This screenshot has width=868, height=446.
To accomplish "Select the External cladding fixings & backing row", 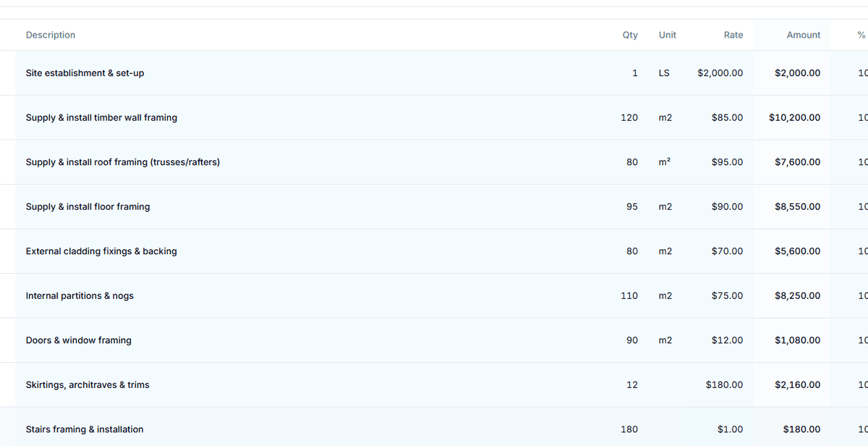I will [101, 251].
